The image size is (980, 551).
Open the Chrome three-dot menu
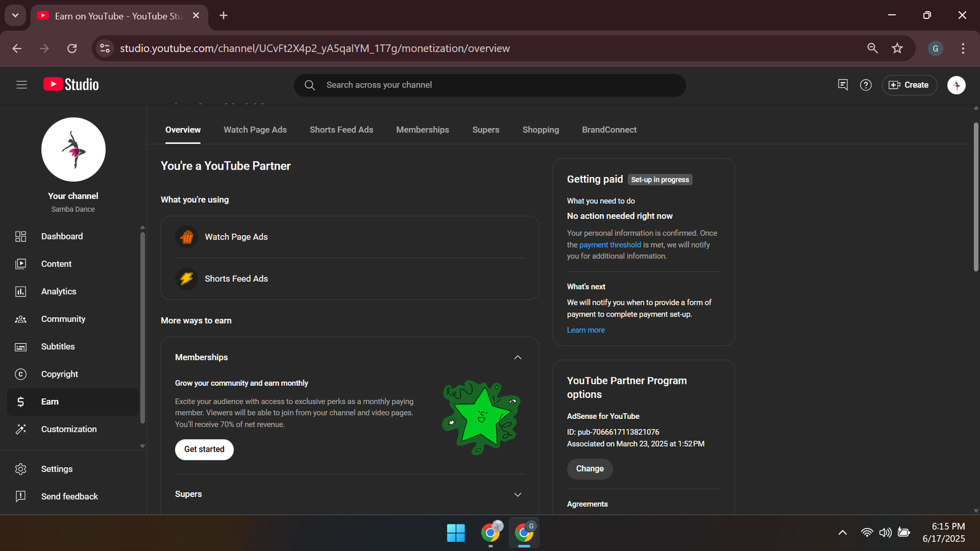(963, 48)
